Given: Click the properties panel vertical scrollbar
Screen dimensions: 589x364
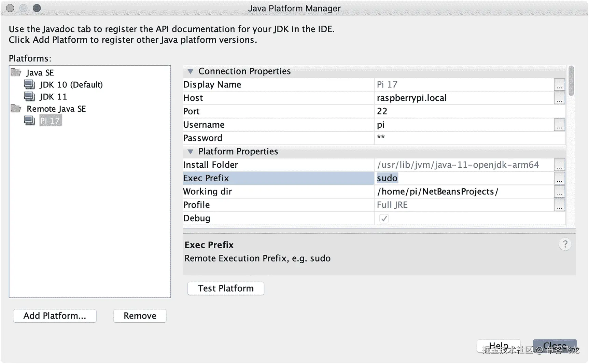Looking at the screenshot, I should pyautogui.click(x=571, y=81).
